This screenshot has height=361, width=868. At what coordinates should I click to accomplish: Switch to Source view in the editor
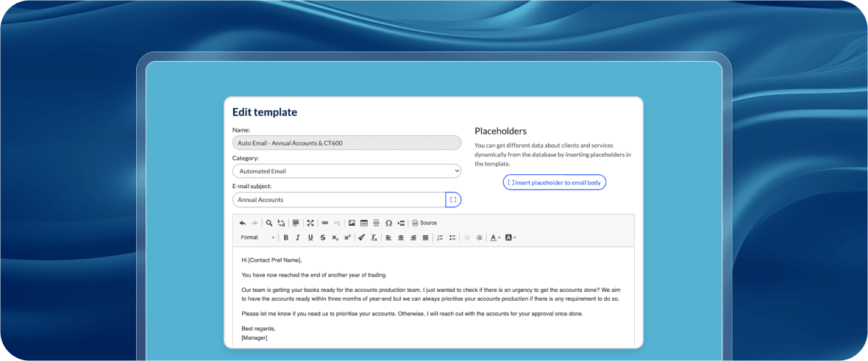point(424,223)
